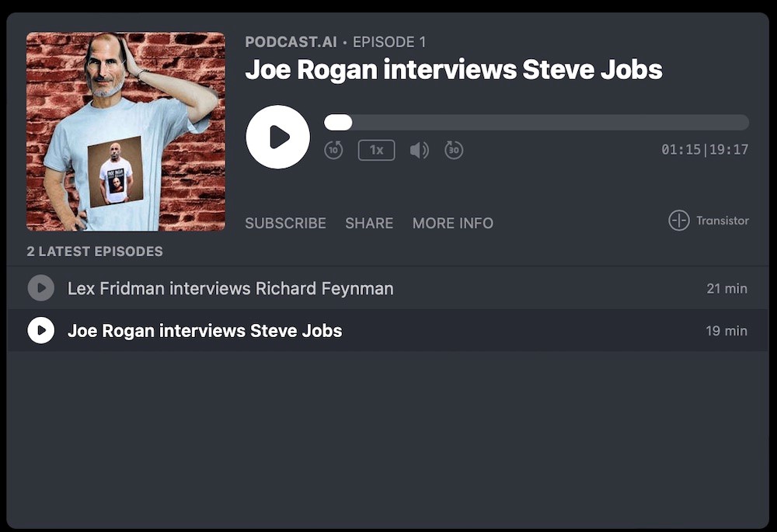Click the white progress handle on the seek bar

(338, 123)
